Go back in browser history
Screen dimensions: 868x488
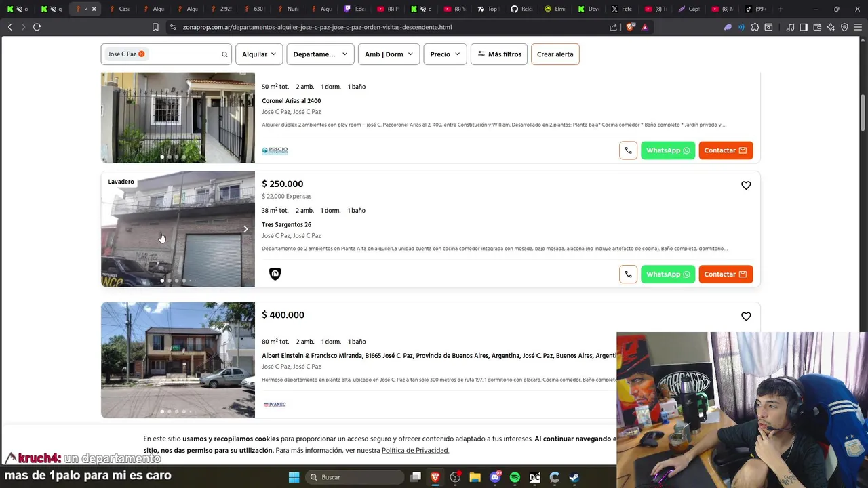pos(10,27)
